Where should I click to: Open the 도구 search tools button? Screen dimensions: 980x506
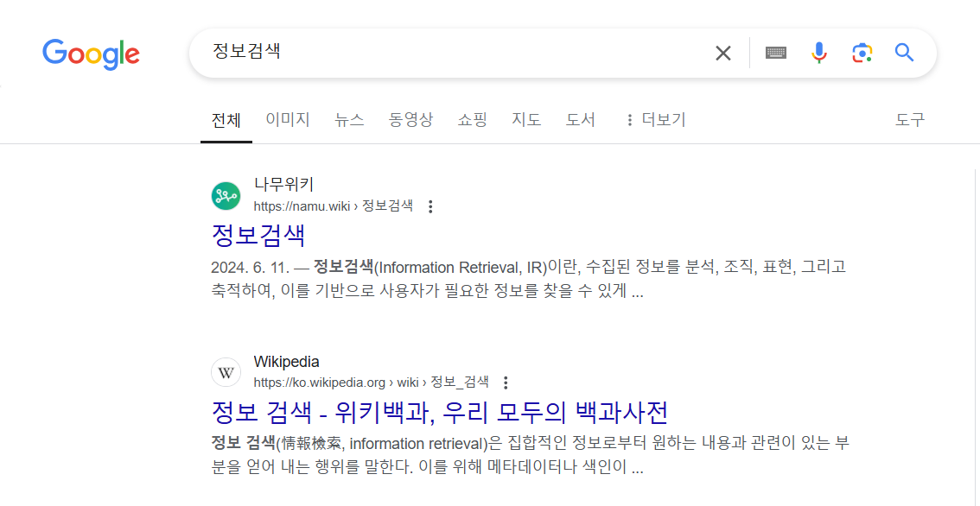[910, 120]
